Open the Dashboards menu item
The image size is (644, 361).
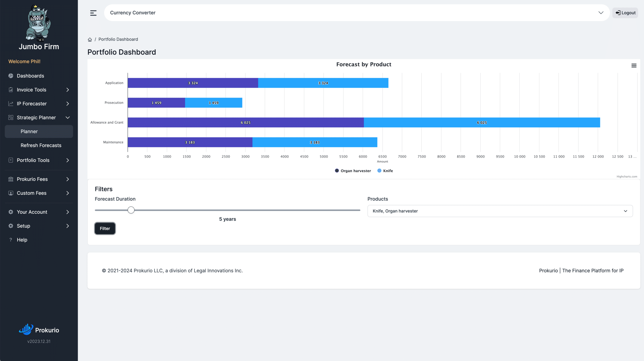pos(39,76)
